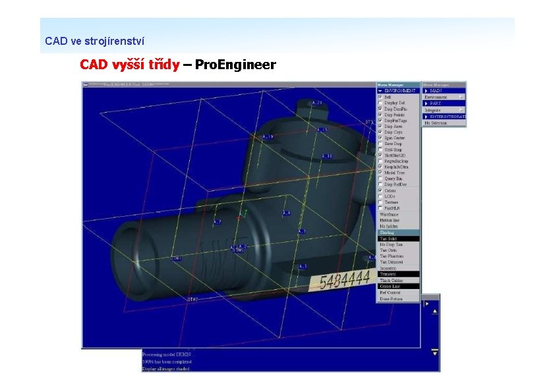This screenshot has width=555, height=392.
Task: Collapse the ENVIRONMENT menu header
Action: pyautogui.click(x=398, y=90)
